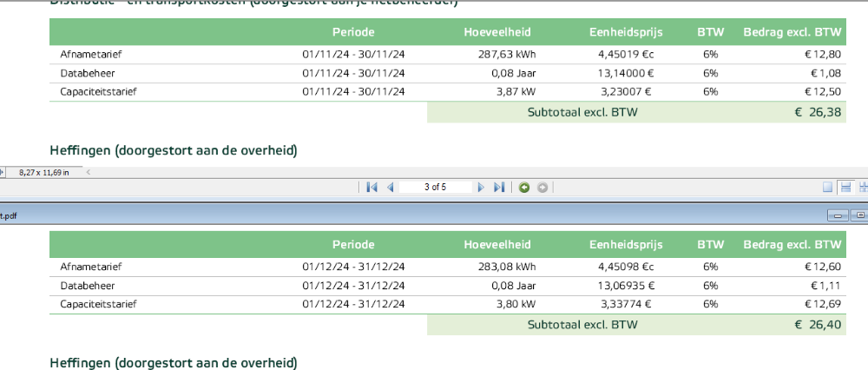The height and width of the screenshot is (370, 868).
Task: Minimize the lower PDF document window
Action: point(839,215)
